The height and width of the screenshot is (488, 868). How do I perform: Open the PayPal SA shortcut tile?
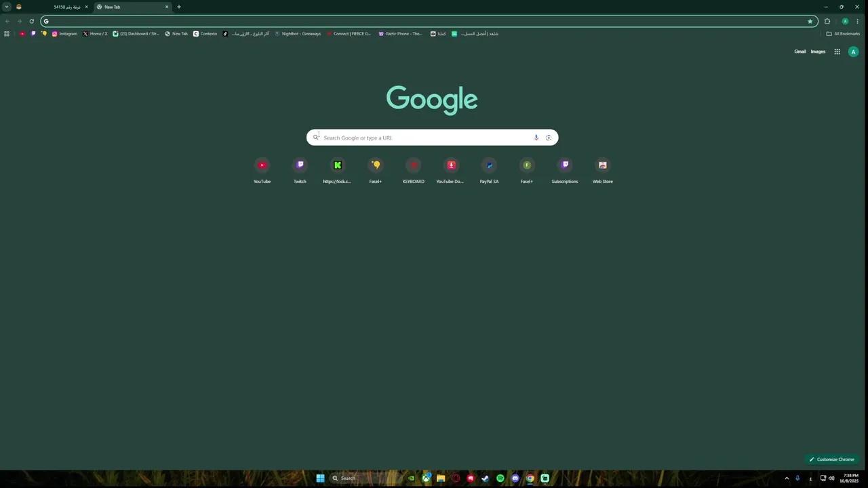[489, 171]
